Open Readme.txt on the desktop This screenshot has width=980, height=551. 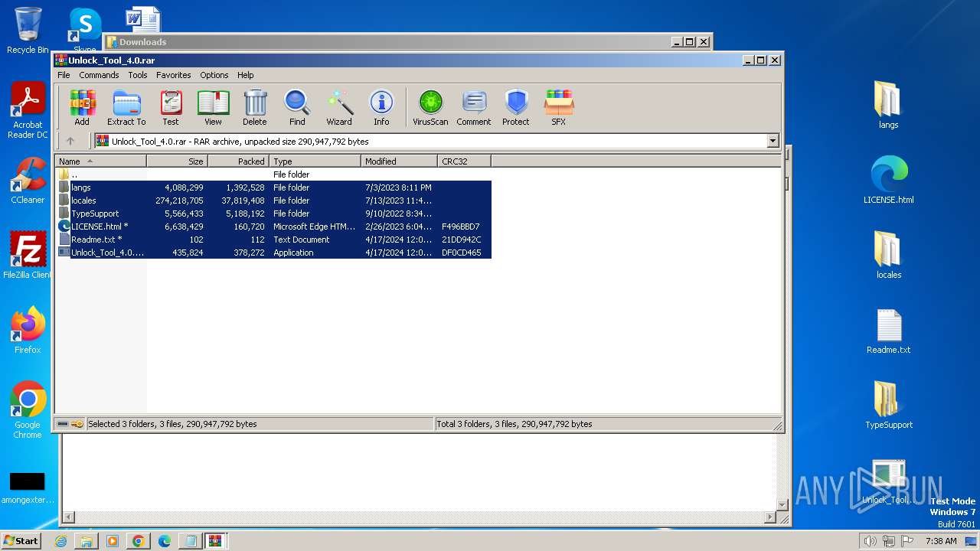coord(889,331)
